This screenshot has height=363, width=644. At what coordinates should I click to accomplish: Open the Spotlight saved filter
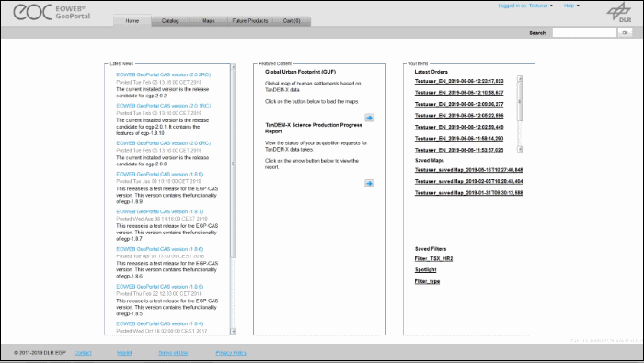[425, 270]
